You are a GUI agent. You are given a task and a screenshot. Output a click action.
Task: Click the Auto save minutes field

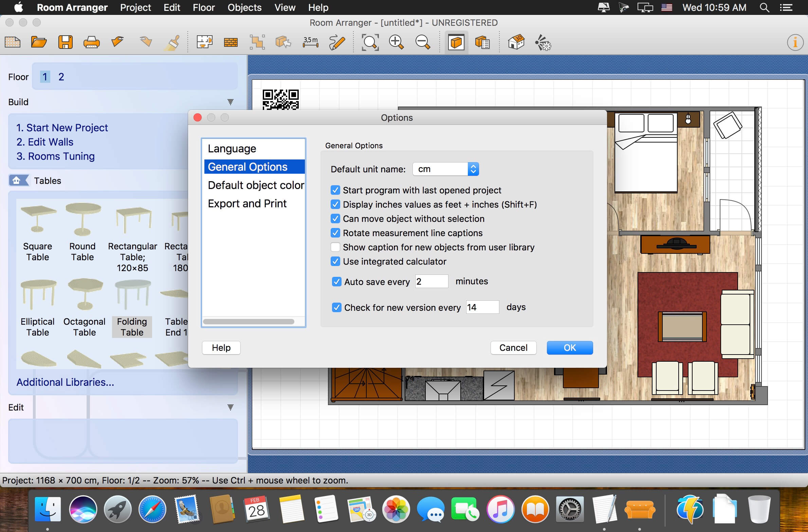click(x=431, y=282)
